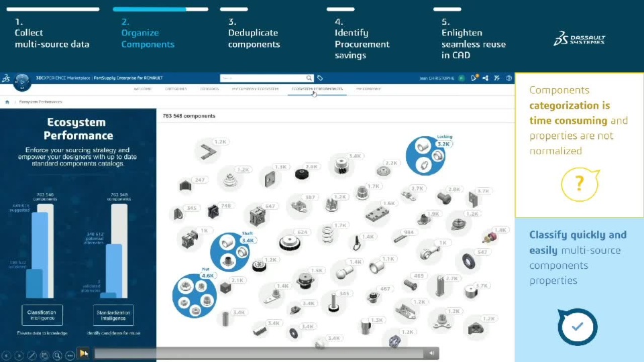Seek within the video progress bar
This screenshot has height=362, width=644.
(x=259, y=353)
